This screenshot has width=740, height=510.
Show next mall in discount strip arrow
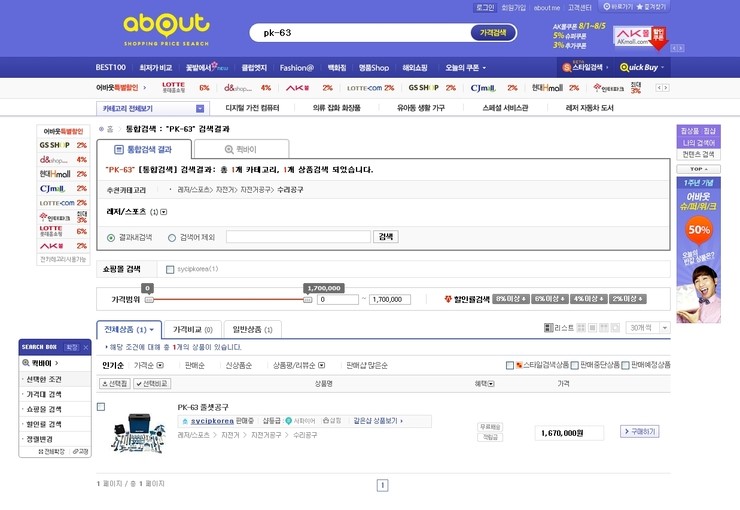coord(666,88)
